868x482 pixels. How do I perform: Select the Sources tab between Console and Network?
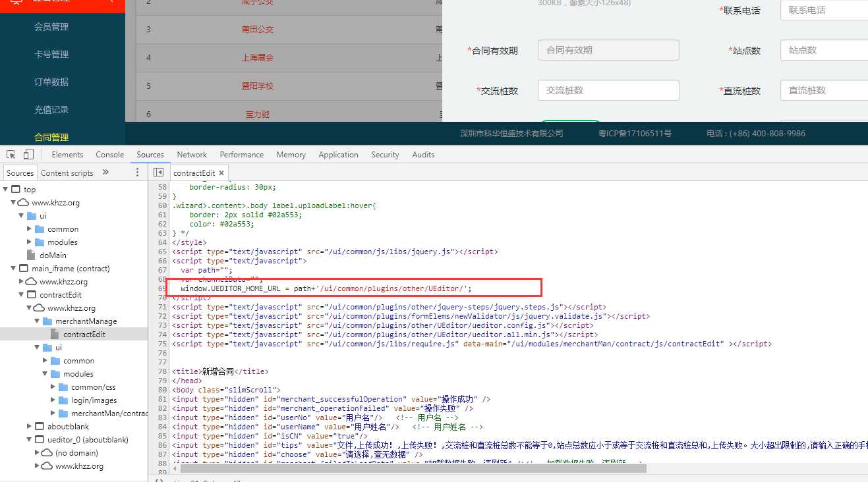point(150,155)
